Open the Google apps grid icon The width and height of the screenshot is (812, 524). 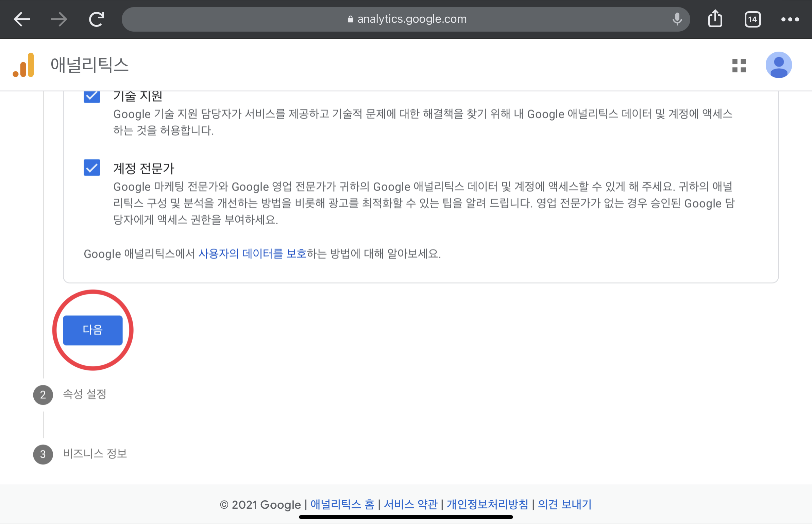(x=739, y=66)
